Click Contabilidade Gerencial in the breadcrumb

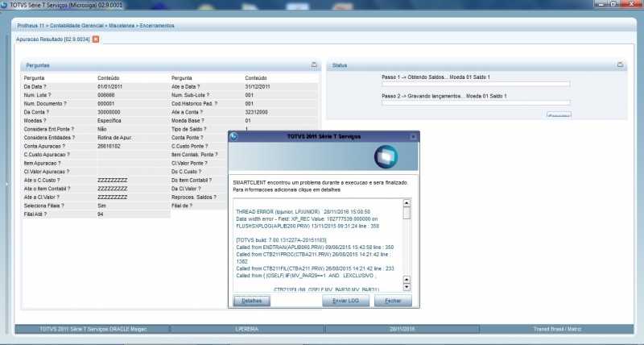[76, 26]
